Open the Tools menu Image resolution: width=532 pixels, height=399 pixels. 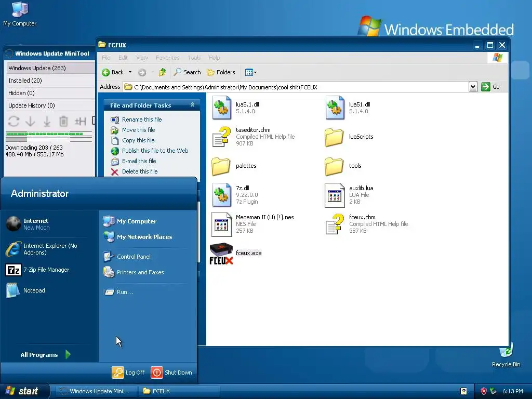(x=194, y=58)
